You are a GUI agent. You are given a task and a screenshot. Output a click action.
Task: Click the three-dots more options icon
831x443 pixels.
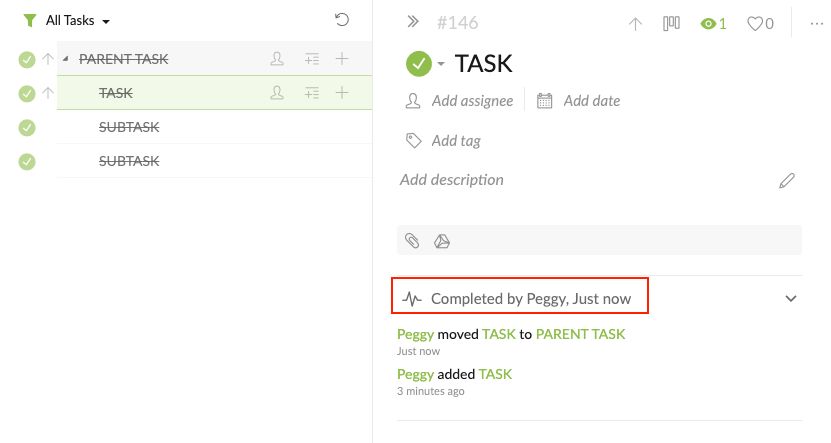[x=816, y=24]
